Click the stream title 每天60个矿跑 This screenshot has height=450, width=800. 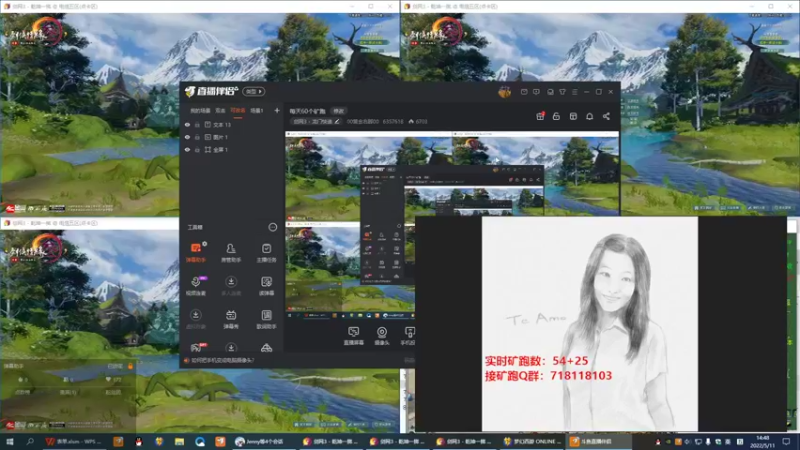[307, 111]
